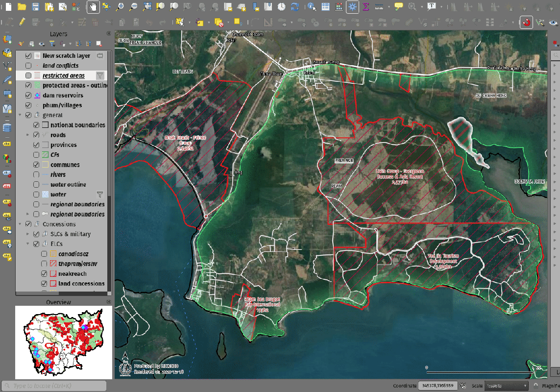This screenshot has height=392, width=560.
Task: Open statistical summary sigma icon
Action: tap(365, 7)
